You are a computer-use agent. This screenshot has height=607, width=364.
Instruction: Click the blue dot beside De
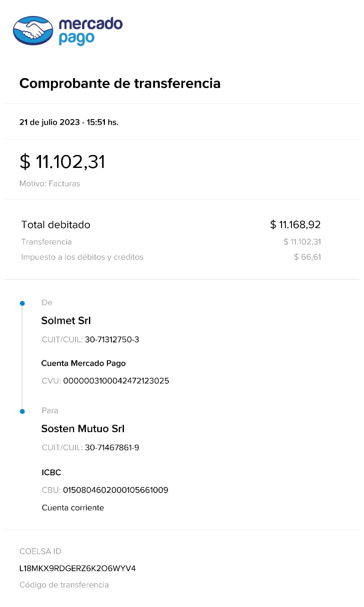click(x=22, y=303)
